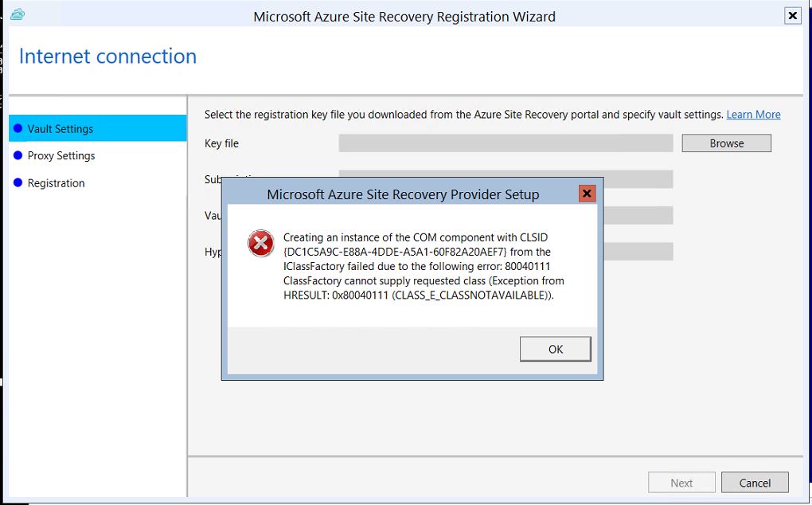Click the Provider Setup dialog title bar

[403, 194]
